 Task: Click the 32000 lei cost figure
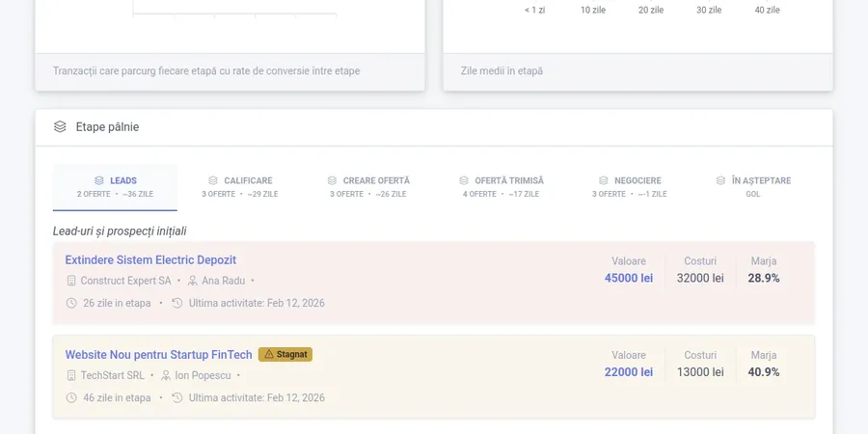[x=700, y=278]
